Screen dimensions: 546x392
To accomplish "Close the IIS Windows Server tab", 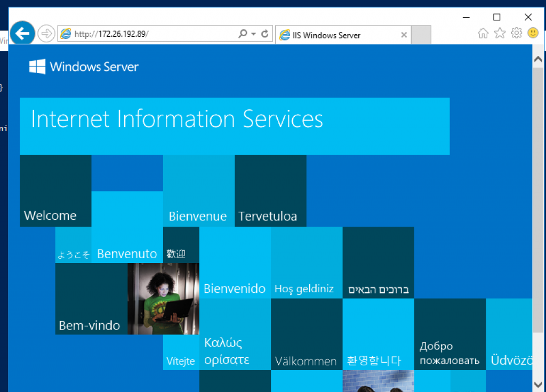I will [404, 35].
